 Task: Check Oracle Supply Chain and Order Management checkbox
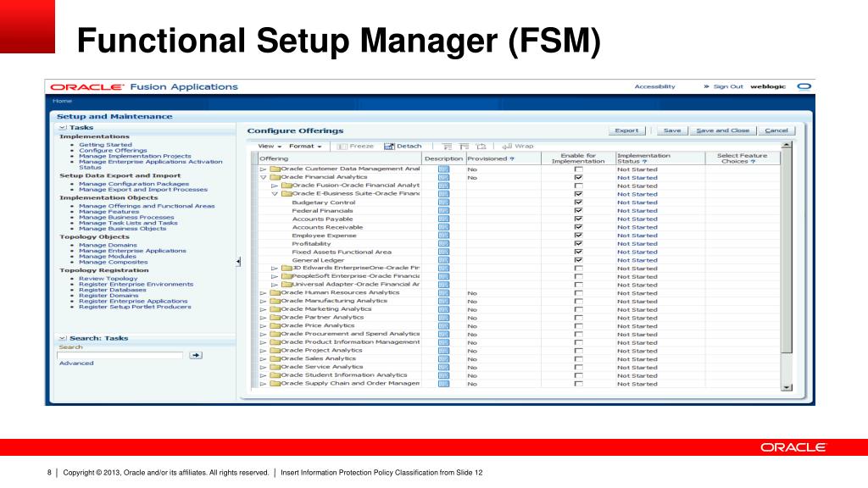578,384
